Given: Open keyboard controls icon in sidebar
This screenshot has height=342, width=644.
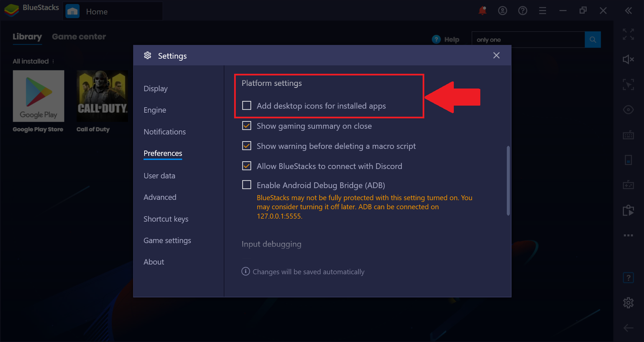Looking at the screenshot, I should pos(628,135).
